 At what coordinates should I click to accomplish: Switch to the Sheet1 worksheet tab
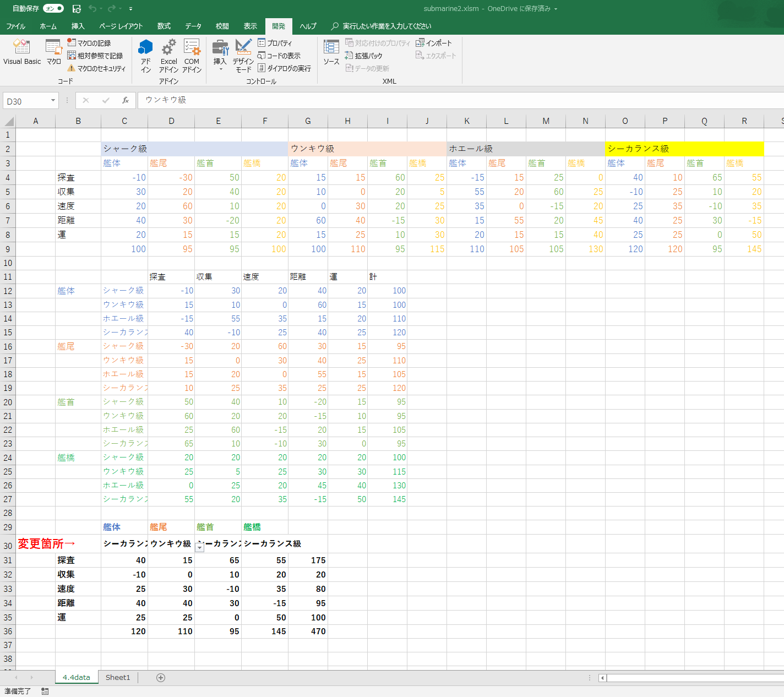(x=118, y=678)
